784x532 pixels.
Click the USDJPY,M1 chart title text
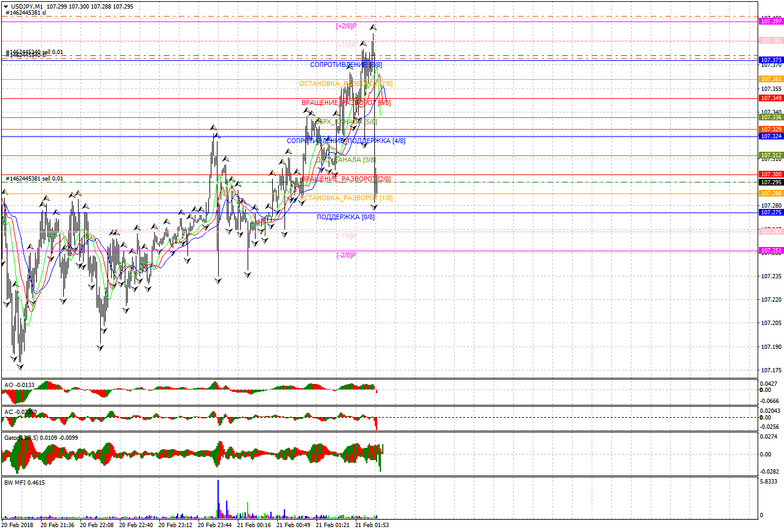(x=27, y=6)
